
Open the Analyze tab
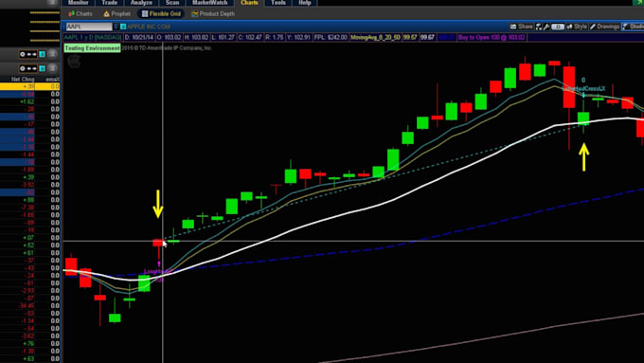coord(141,3)
